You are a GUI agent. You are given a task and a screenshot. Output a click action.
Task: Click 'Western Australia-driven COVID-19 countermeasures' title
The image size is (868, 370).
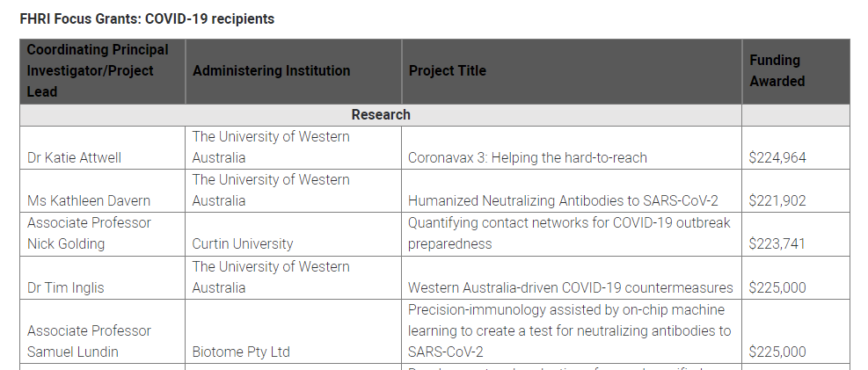571,287
